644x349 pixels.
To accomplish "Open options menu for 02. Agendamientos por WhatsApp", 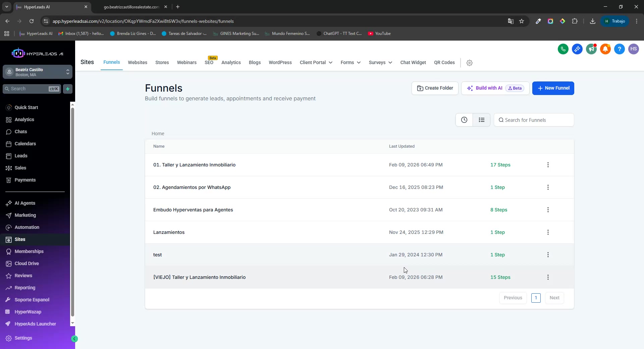I will tap(548, 187).
